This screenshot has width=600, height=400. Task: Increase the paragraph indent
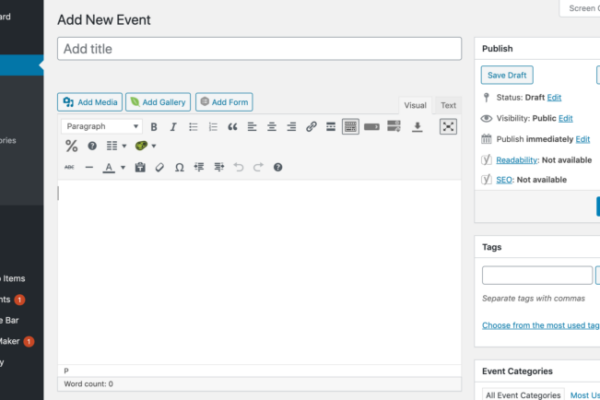[x=219, y=167]
